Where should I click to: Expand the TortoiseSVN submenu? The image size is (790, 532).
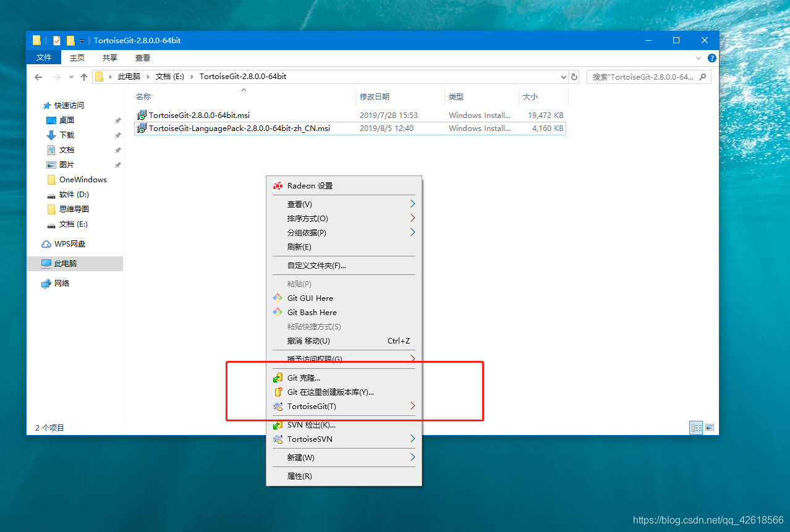[412, 439]
